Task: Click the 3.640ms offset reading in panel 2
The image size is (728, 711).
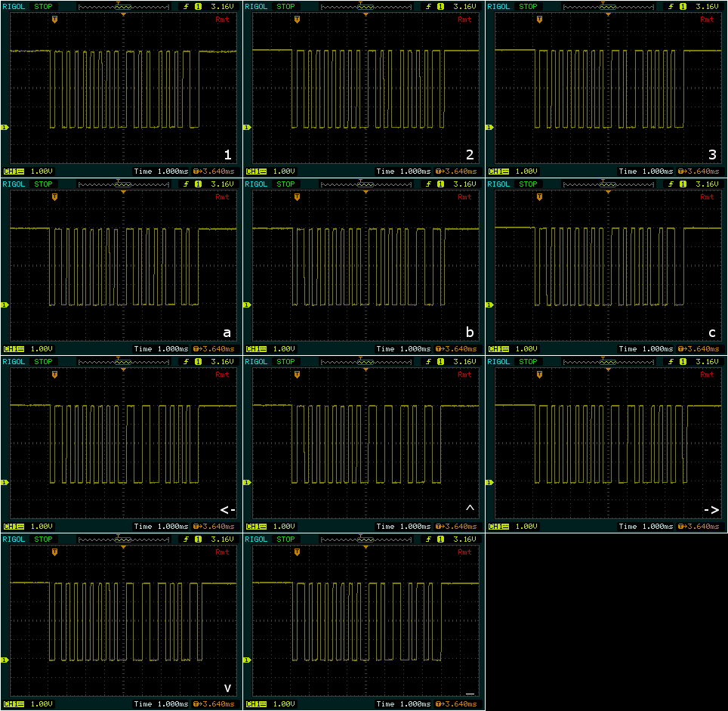Action: pos(460,172)
